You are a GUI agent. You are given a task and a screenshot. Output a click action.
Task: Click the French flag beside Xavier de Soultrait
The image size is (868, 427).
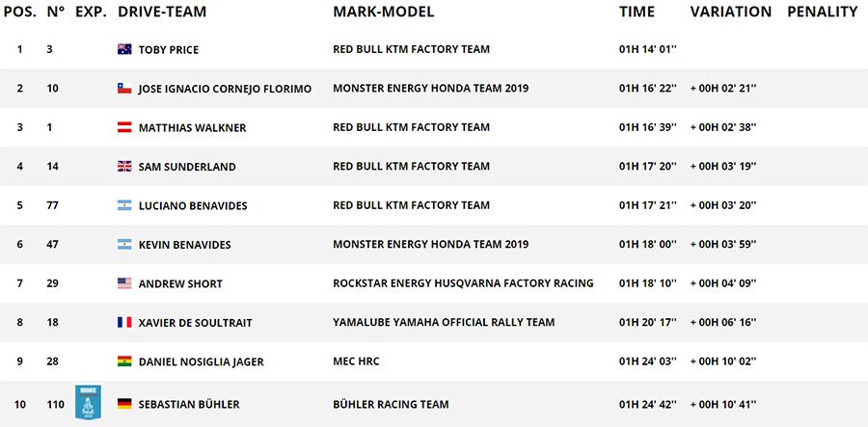coord(123,322)
